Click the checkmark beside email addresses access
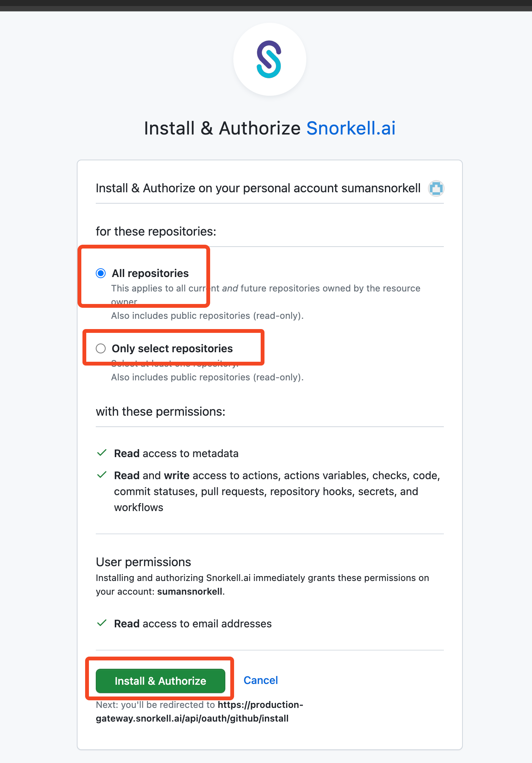The image size is (532, 763). pyautogui.click(x=102, y=623)
